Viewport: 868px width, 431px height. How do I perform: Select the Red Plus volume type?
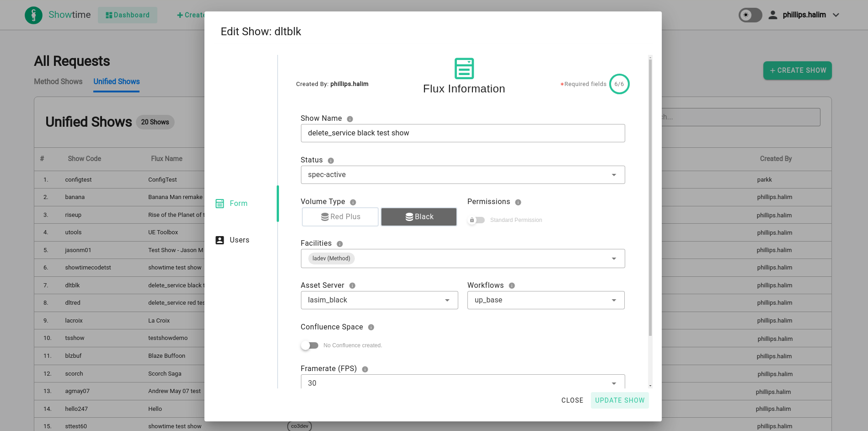click(x=340, y=217)
